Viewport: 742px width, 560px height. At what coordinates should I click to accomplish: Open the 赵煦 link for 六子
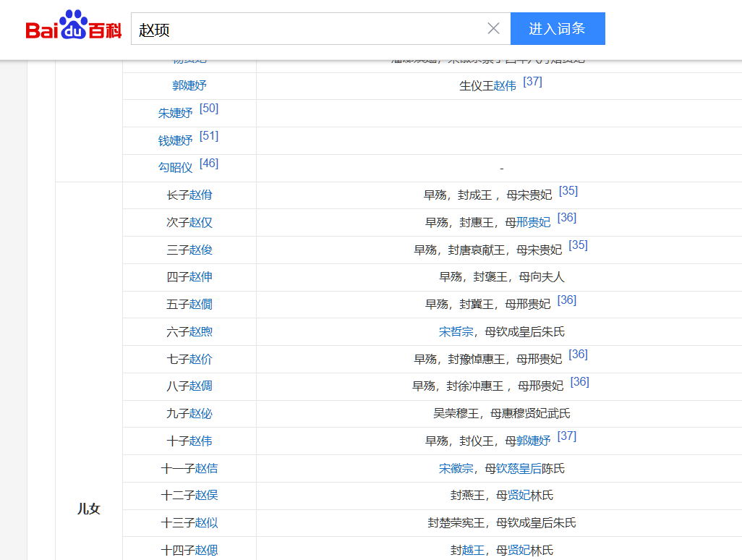[200, 331]
